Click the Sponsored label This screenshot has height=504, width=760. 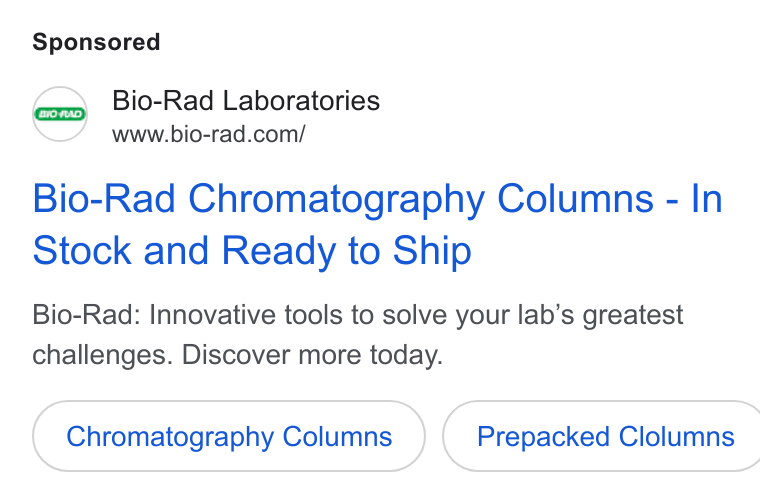[96, 42]
